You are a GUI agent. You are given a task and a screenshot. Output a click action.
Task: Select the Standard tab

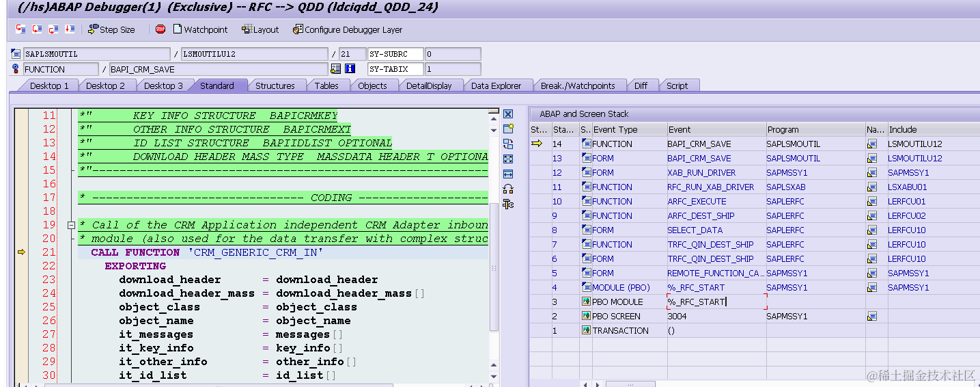coord(217,85)
